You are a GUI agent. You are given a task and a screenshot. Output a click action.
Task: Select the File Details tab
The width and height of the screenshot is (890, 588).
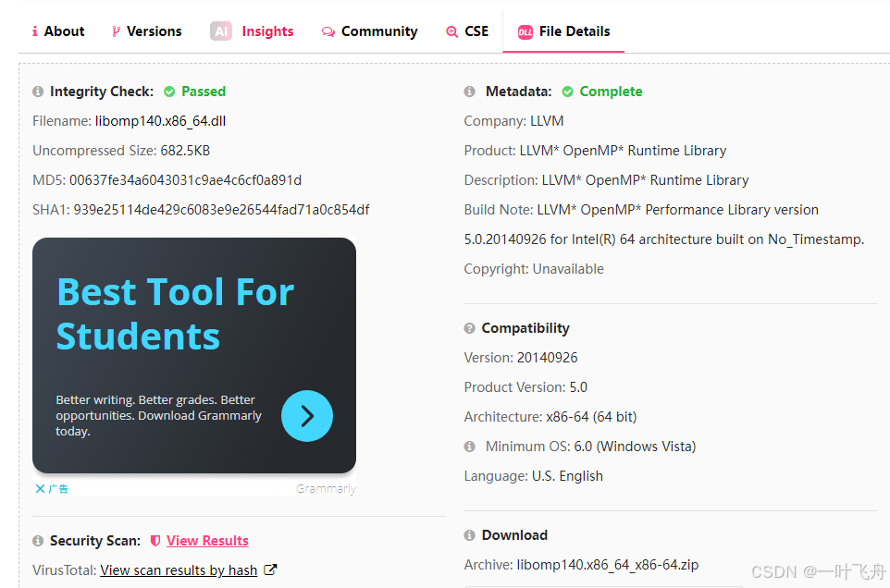(563, 31)
